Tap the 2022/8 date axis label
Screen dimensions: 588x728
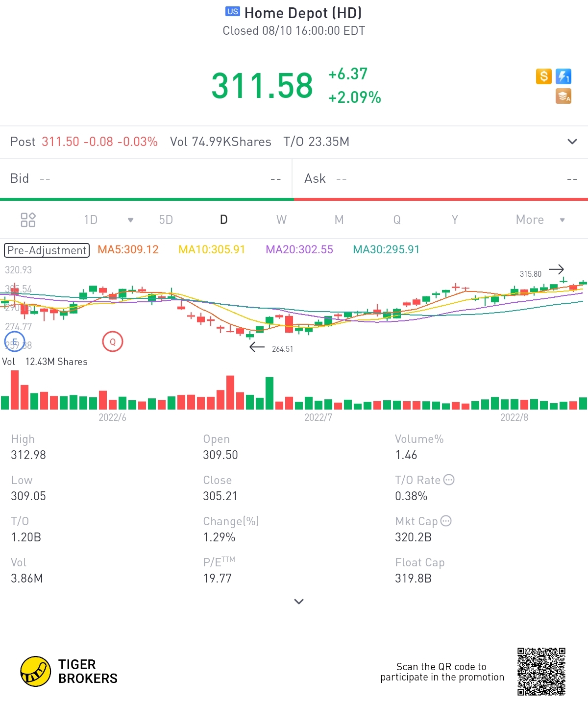pyautogui.click(x=514, y=417)
